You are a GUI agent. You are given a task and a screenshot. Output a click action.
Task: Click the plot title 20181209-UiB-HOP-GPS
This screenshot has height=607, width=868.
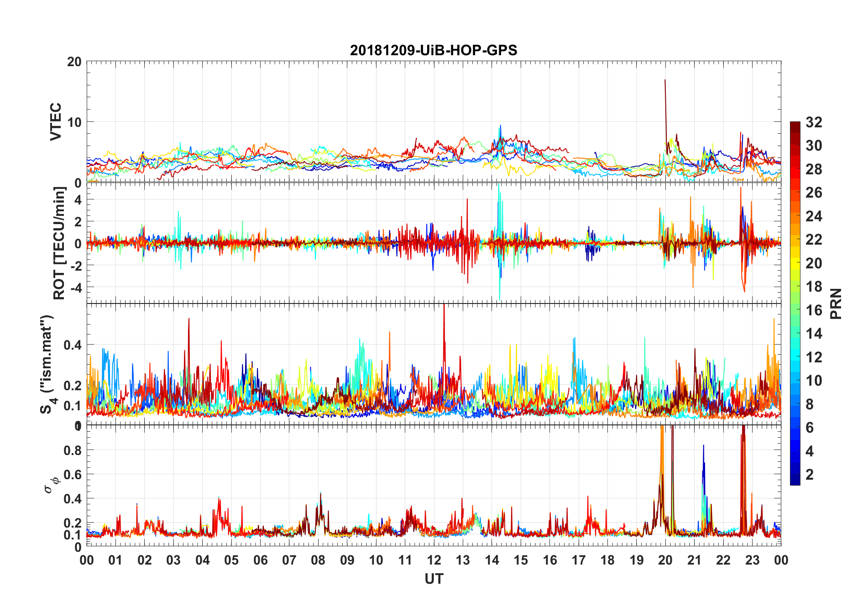[x=434, y=50]
